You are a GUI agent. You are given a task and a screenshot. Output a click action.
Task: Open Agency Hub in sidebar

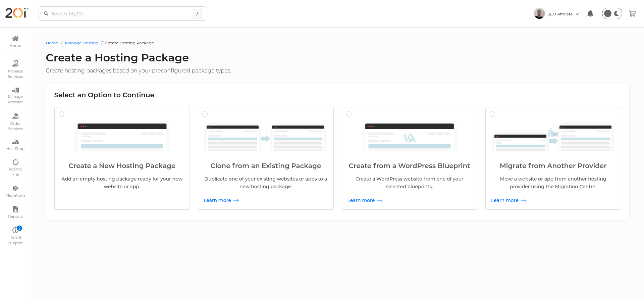(15, 168)
